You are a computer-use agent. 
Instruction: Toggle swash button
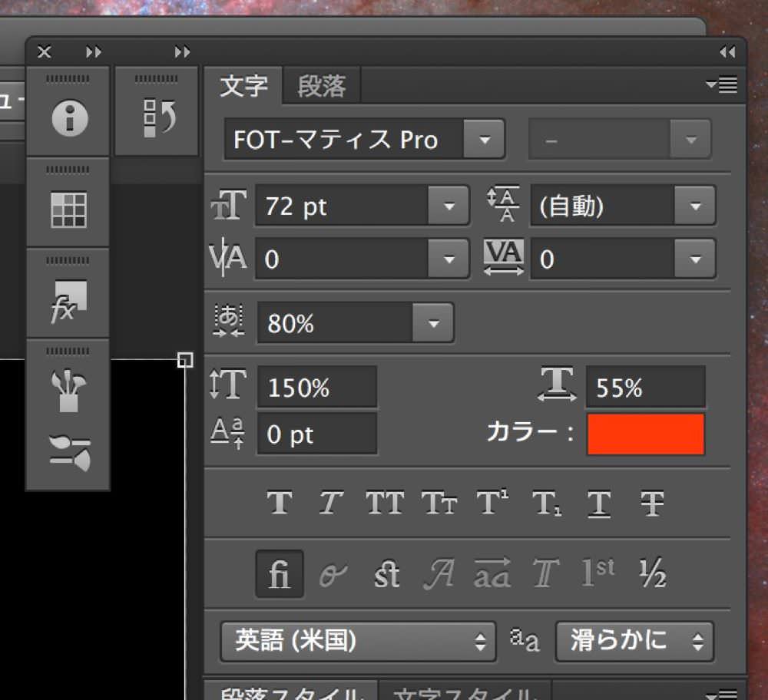pyautogui.click(x=439, y=573)
